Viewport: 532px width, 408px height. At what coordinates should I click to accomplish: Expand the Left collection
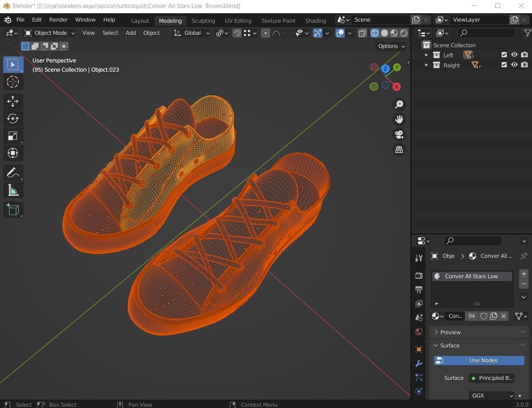point(426,55)
